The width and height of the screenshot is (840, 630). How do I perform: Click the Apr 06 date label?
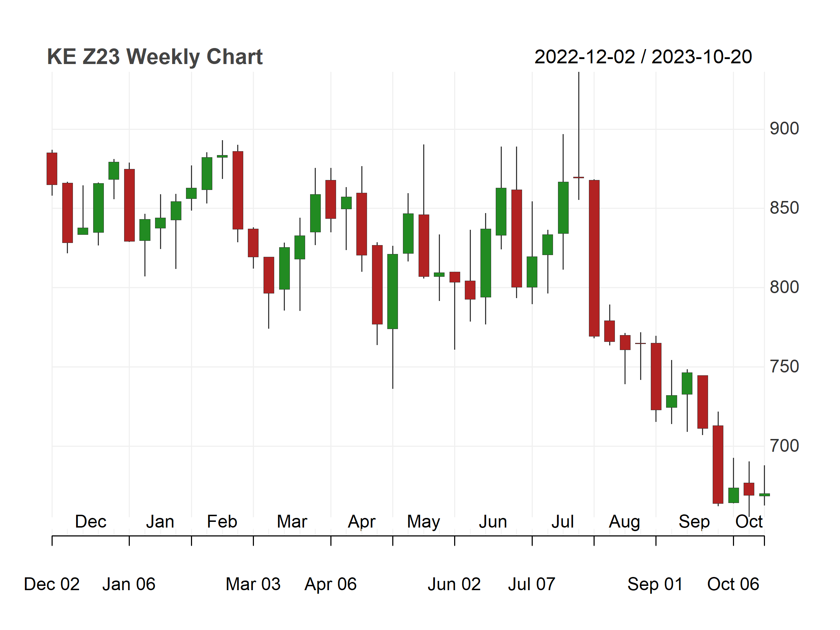[x=330, y=585]
